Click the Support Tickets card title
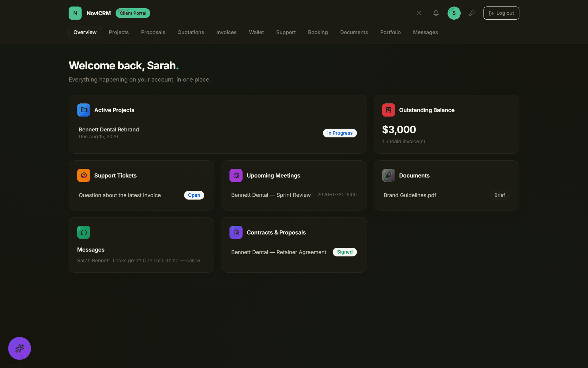The width and height of the screenshot is (588, 368). coord(115,175)
